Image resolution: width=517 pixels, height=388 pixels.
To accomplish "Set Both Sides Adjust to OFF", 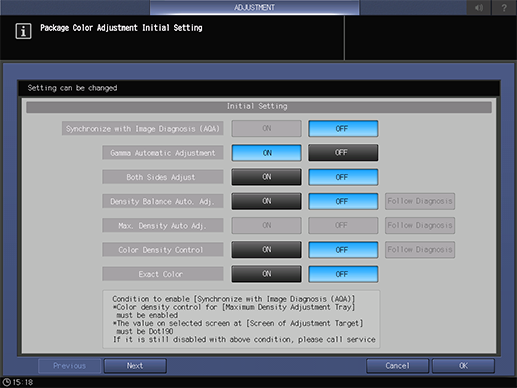I will click(x=343, y=177).
